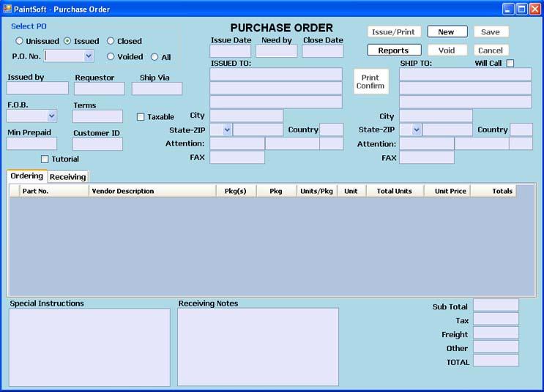544x392 pixels.
Task: Click the Cancel button
Action: point(491,50)
